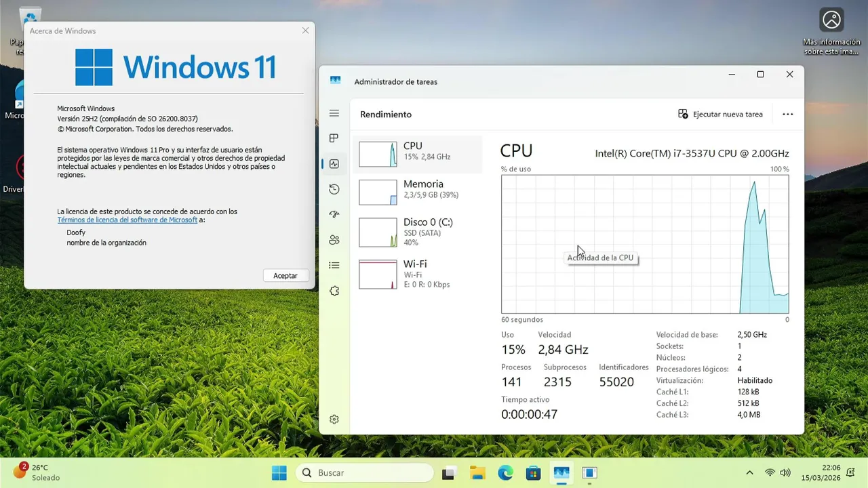
Task: Click the Rendimiento page heading
Action: pyautogui.click(x=386, y=115)
